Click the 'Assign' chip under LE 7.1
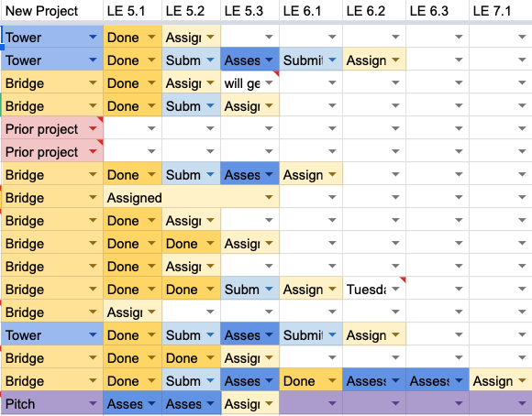Image resolution: width=532 pixels, height=416 pixels. [x=501, y=381]
